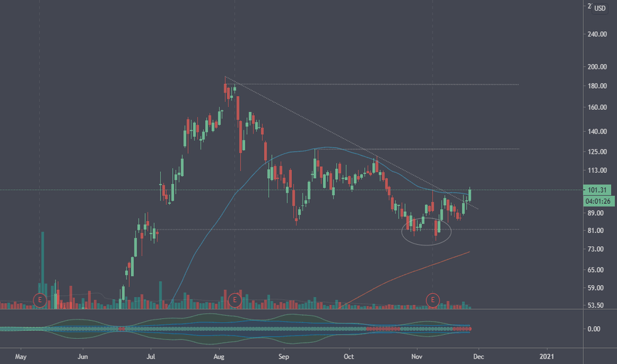
Task: Click the Jun label on time axis
Action: (83, 357)
